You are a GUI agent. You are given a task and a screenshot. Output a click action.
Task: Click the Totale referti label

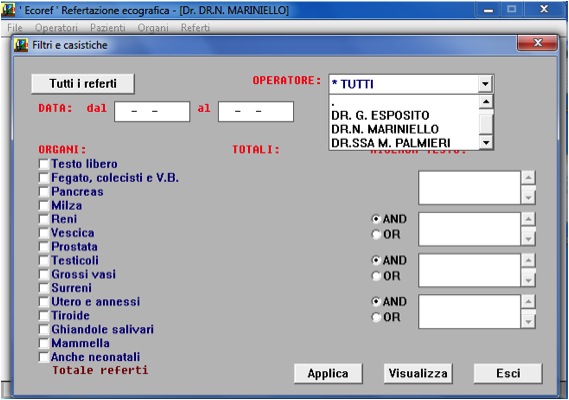100,370
